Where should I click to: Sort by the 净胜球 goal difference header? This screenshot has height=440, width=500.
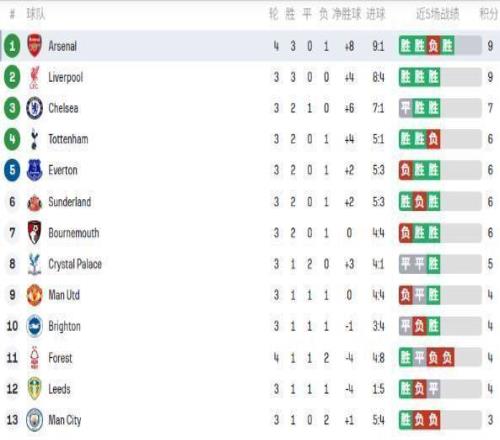347,14
